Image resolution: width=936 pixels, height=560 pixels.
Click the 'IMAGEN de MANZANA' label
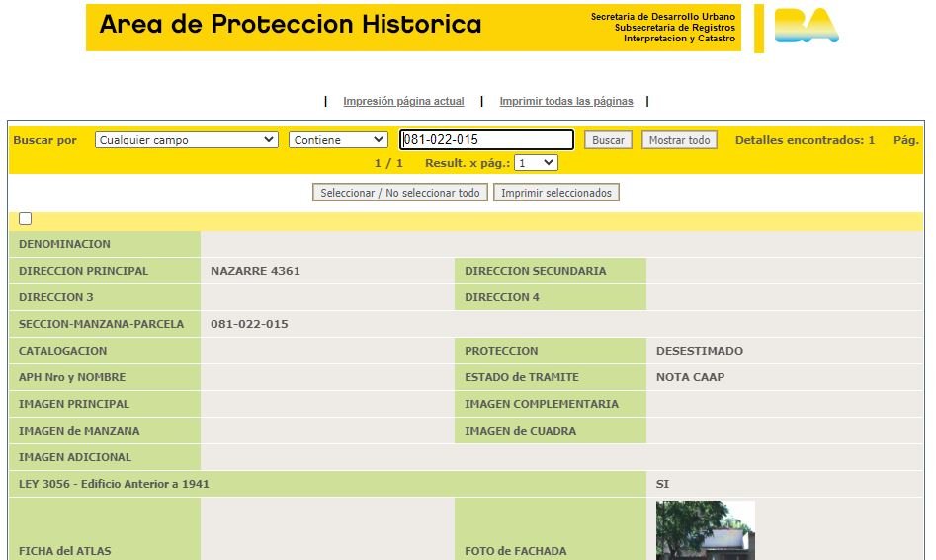point(79,431)
